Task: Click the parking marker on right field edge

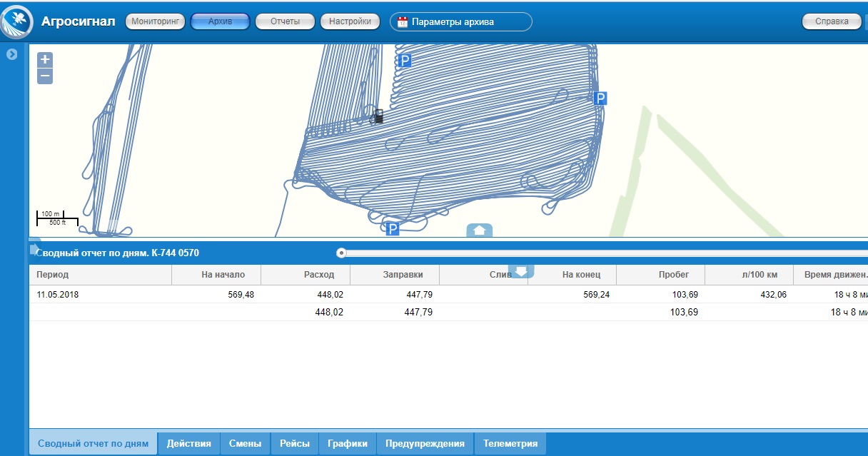Action: pyautogui.click(x=600, y=98)
